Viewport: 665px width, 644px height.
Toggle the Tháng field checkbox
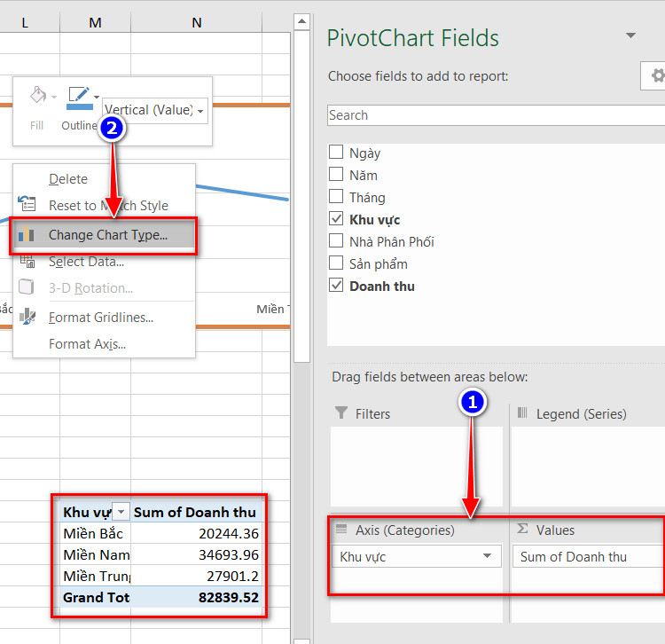(336, 196)
